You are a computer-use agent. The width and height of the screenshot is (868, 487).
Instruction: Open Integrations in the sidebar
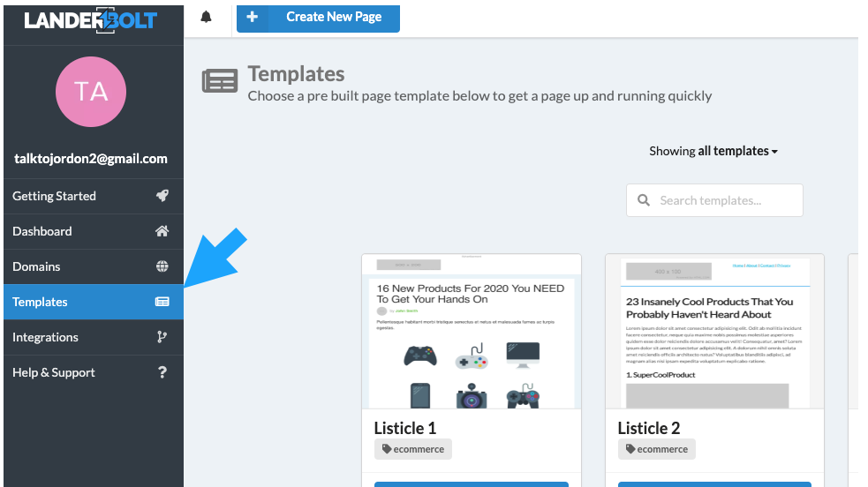94,337
